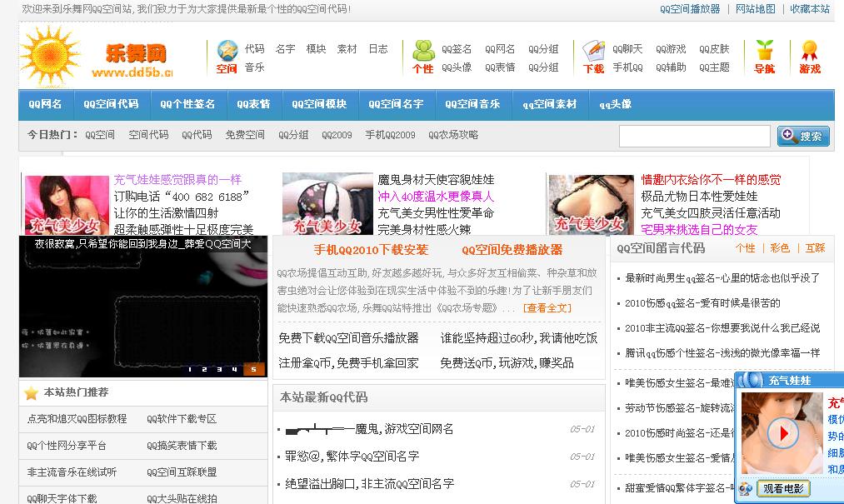Open the 导航 plant icon

pyautogui.click(x=764, y=51)
